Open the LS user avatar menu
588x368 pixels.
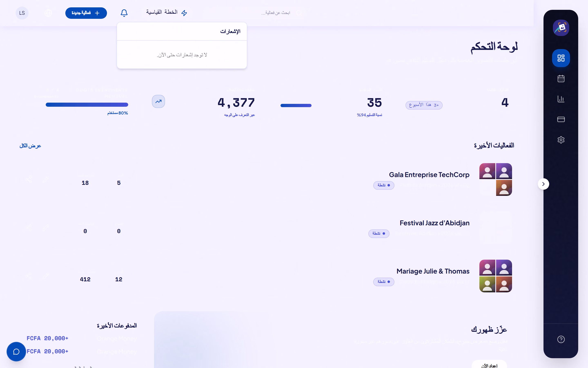22,13
